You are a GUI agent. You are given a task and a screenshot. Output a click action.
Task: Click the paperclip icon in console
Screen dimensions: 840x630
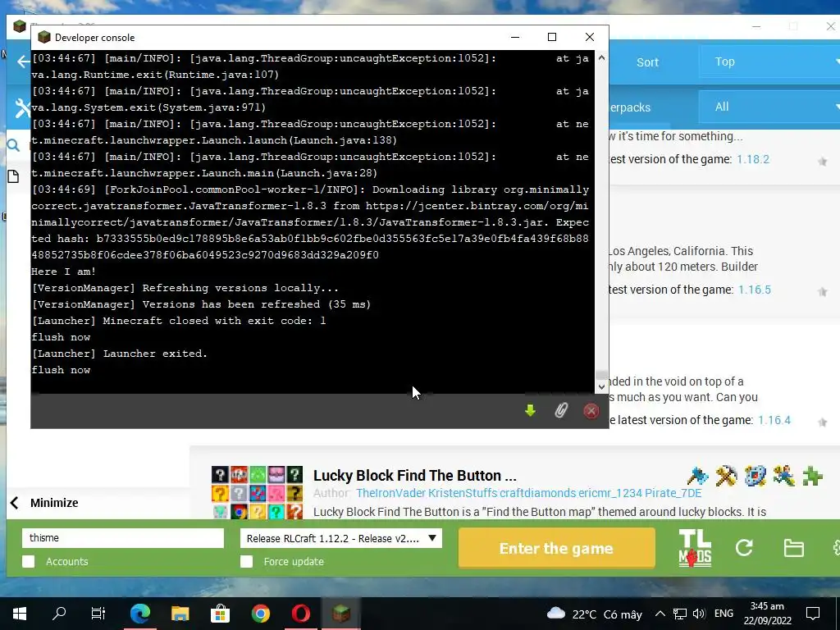(560, 411)
